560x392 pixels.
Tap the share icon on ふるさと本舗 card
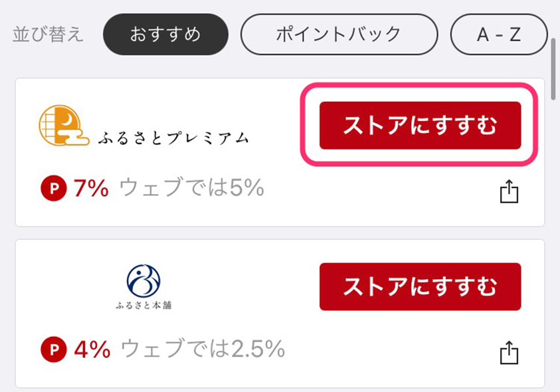tap(509, 352)
